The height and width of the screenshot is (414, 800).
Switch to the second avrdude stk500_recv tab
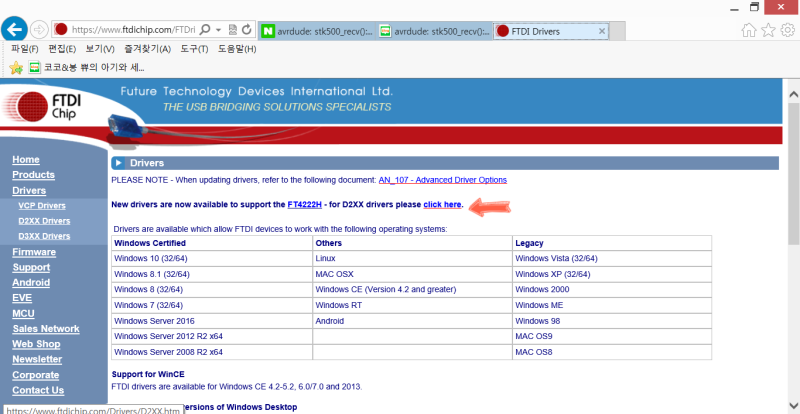(435, 31)
